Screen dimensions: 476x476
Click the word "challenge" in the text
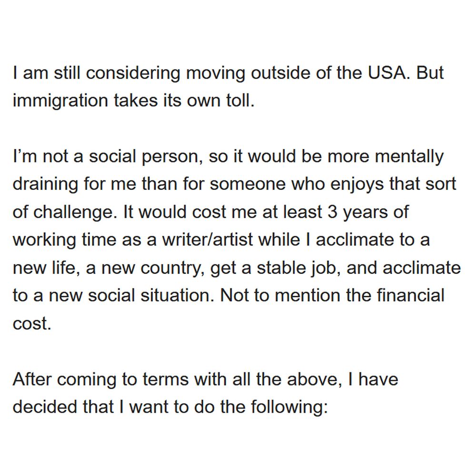click(x=72, y=213)
